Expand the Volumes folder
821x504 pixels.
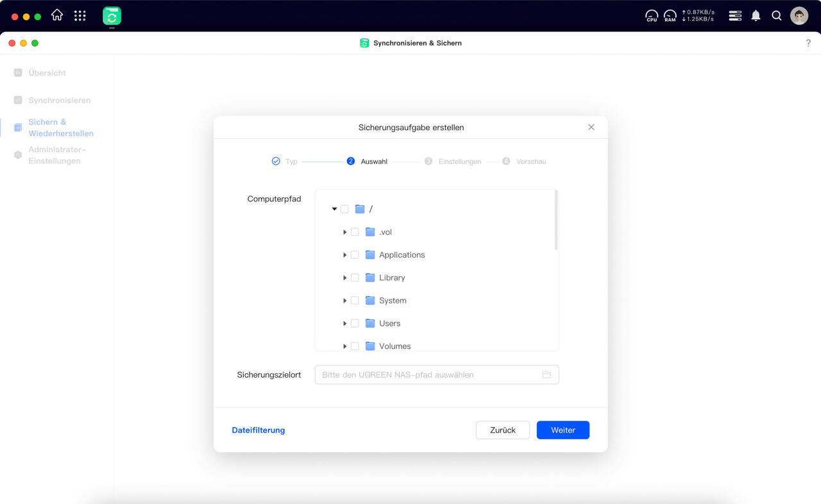click(x=345, y=346)
